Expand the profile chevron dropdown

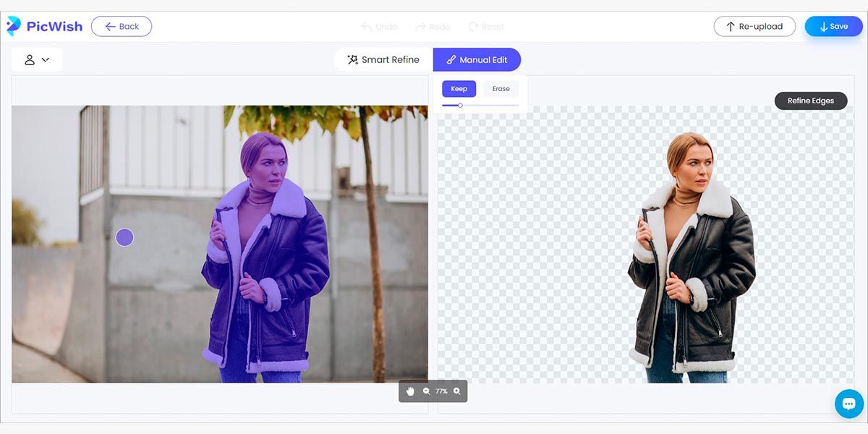(46, 59)
